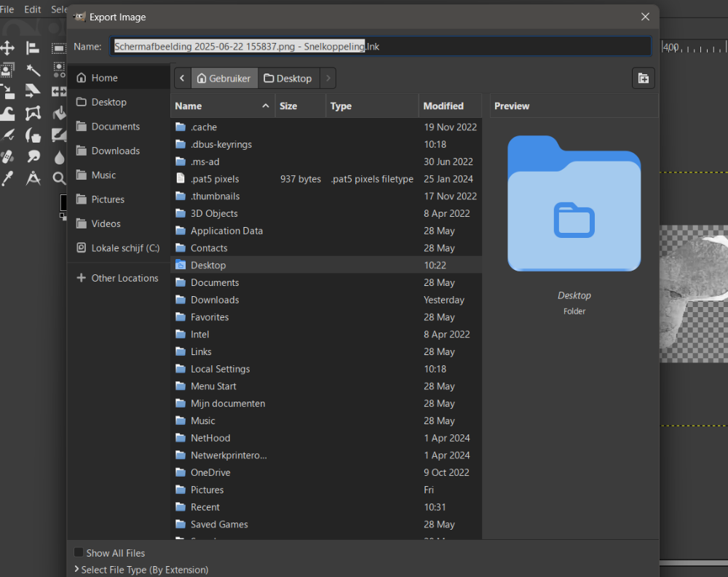Pick the Fuzzy Select magic wand tool
The image size is (728, 577).
(33, 70)
